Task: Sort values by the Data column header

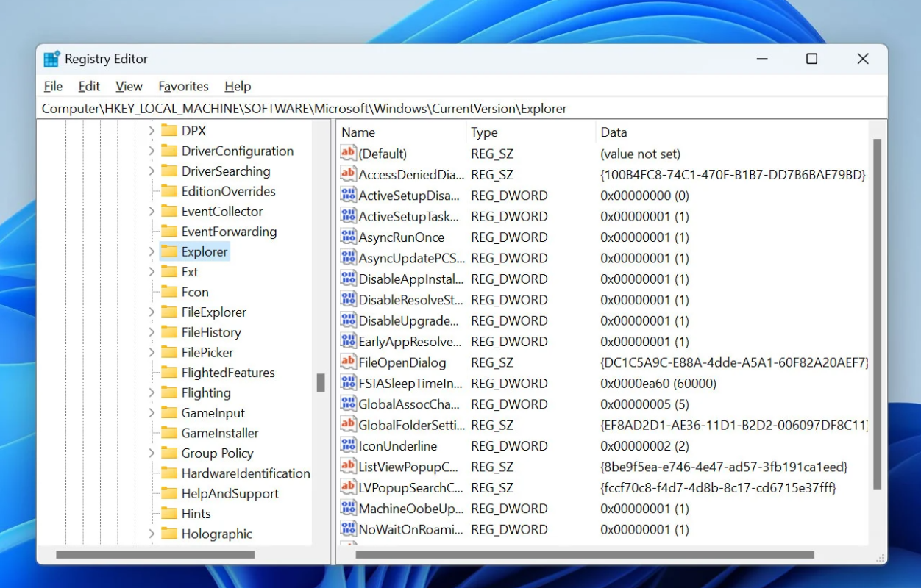Action: [x=732, y=132]
